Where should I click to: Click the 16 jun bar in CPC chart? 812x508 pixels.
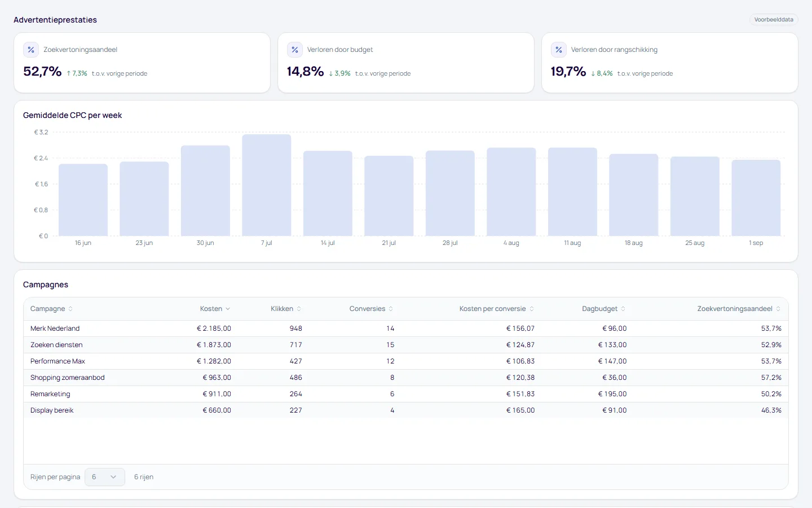point(83,200)
